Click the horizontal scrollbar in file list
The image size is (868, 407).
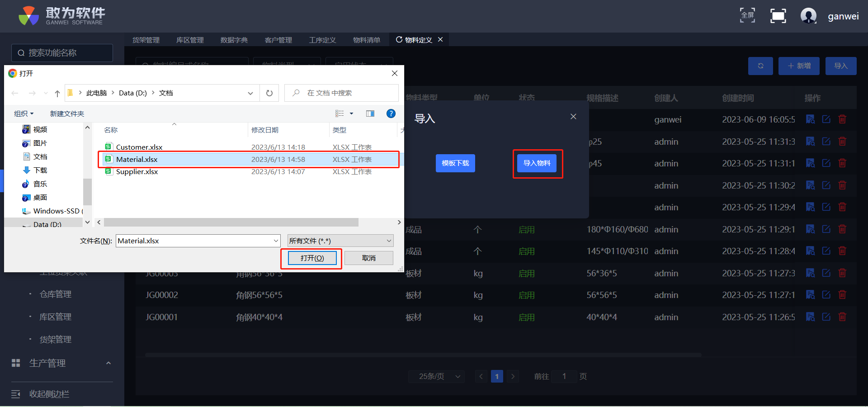[231, 222]
